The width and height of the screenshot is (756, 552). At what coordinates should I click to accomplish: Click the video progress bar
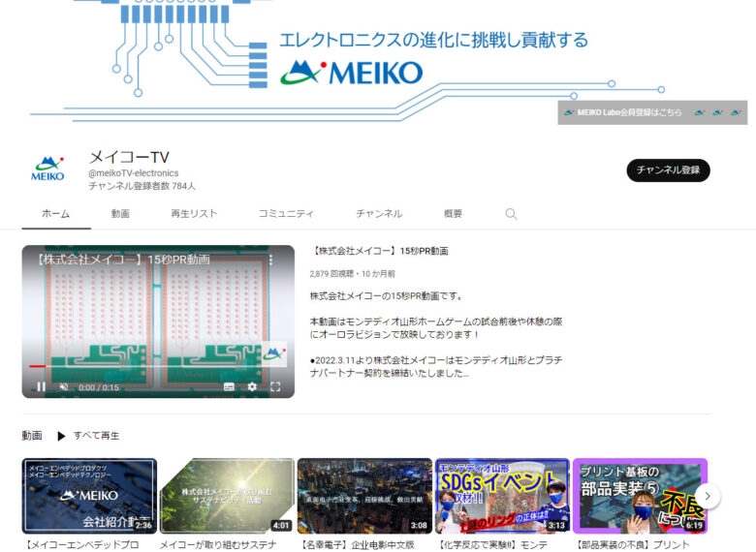click(x=158, y=366)
